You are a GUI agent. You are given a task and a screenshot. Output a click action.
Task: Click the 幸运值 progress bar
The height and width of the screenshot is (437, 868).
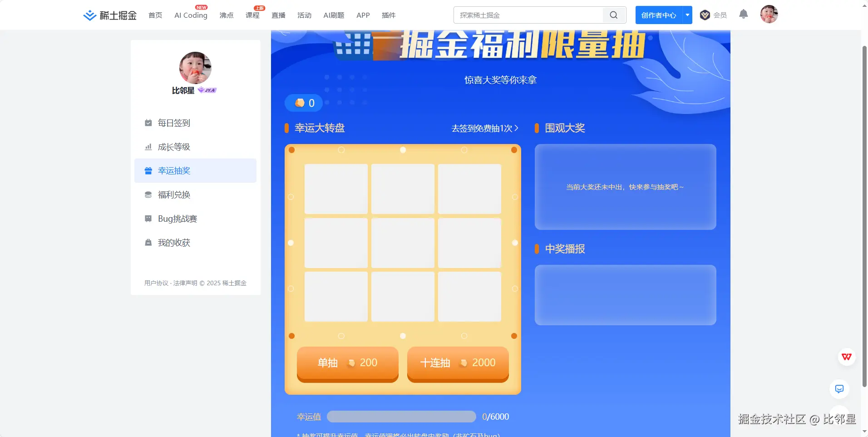[x=401, y=416]
